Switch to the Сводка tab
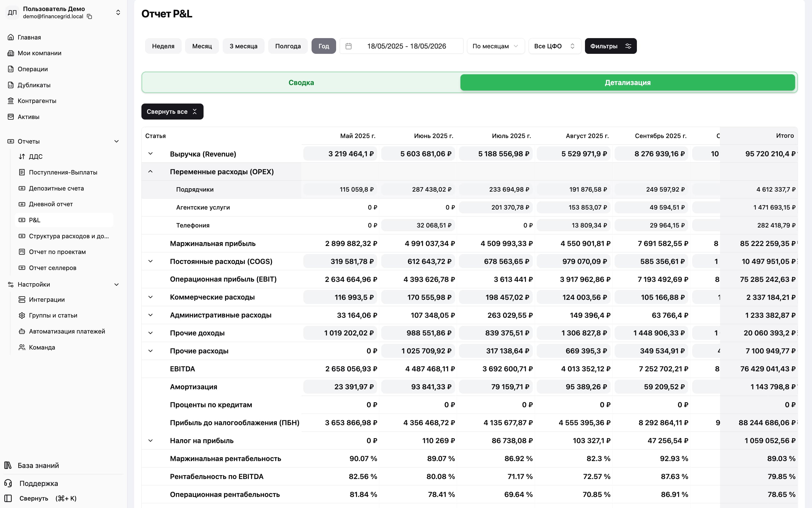The height and width of the screenshot is (508, 812). [x=301, y=83]
